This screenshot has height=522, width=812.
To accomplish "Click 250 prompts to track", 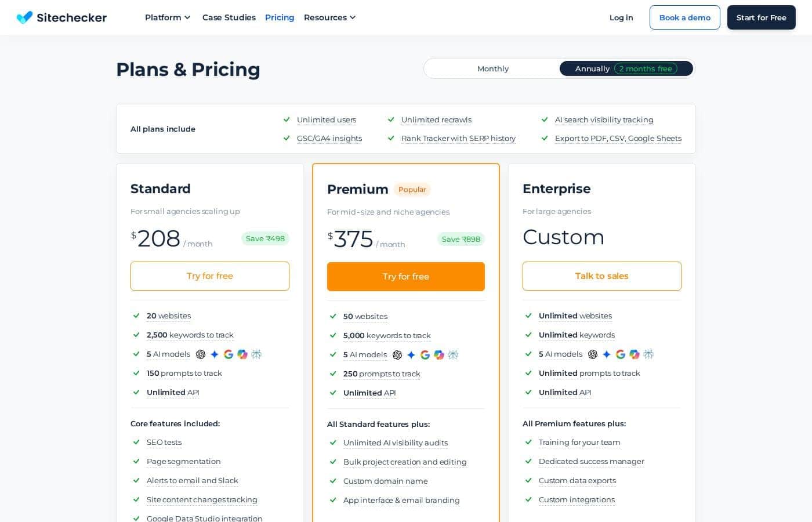I will click(382, 374).
